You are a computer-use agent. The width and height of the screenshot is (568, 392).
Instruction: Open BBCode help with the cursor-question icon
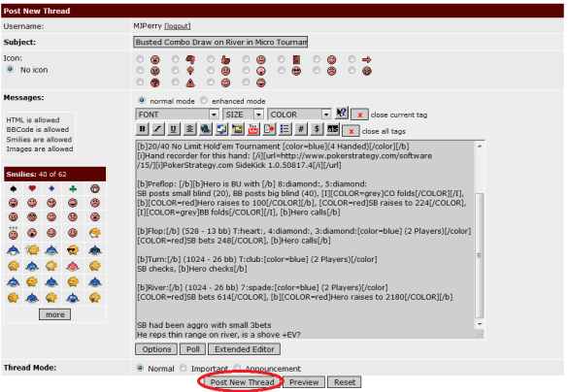[341, 113]
